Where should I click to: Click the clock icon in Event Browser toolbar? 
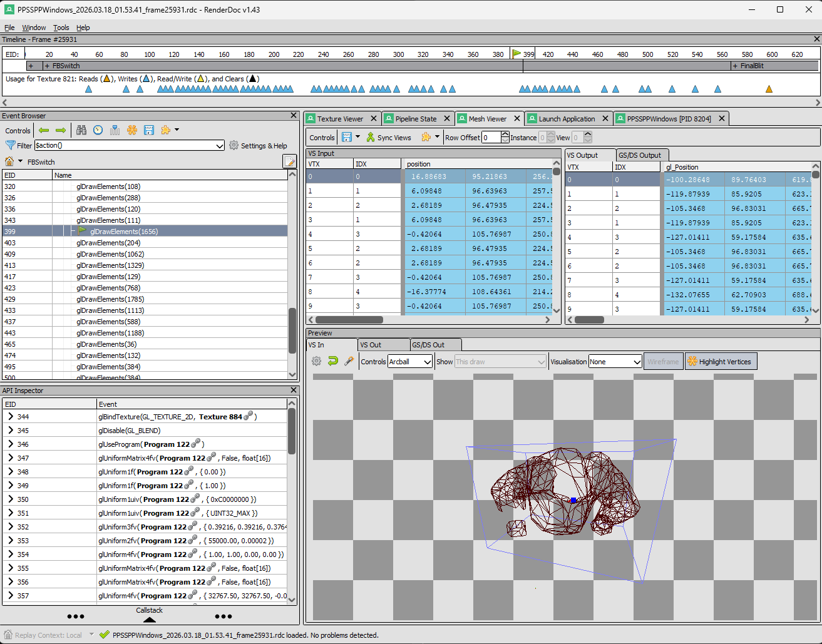coord(98,130)
